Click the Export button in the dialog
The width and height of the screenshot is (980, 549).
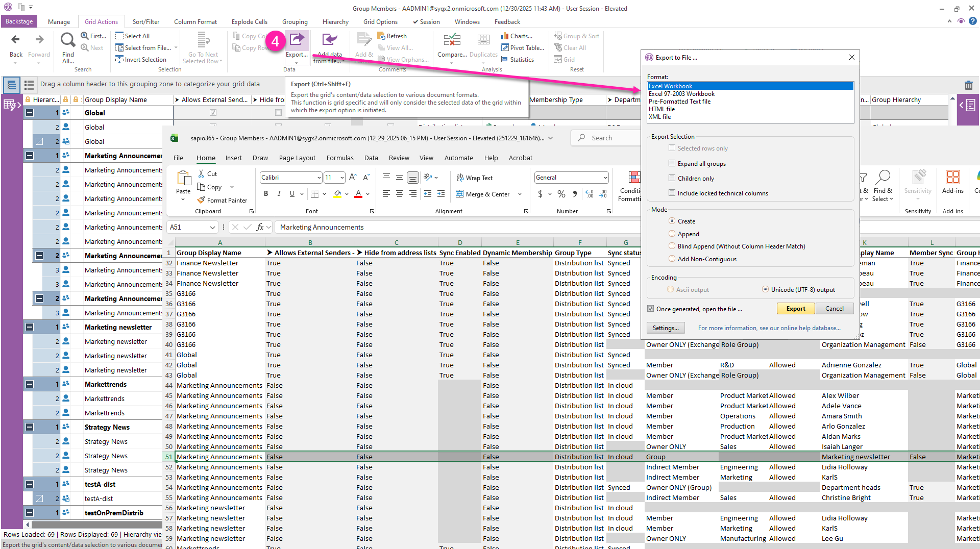[x=795, y=309]
